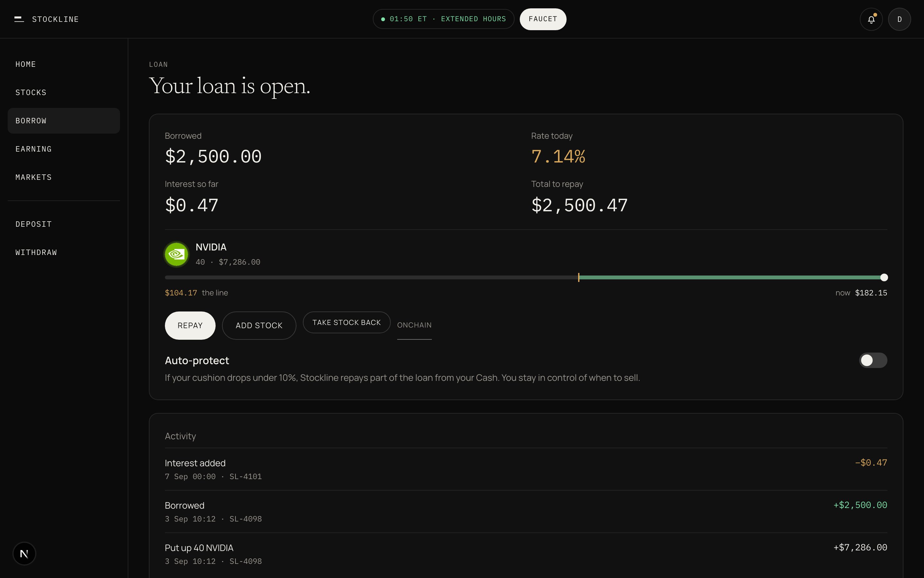This screenshot has height=578, width=924.
Task: Click the N badge at bottom left
Action: 24,553
